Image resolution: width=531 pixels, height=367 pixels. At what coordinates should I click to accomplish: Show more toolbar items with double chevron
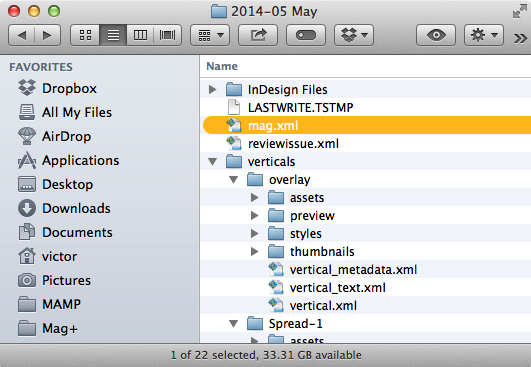520,38
